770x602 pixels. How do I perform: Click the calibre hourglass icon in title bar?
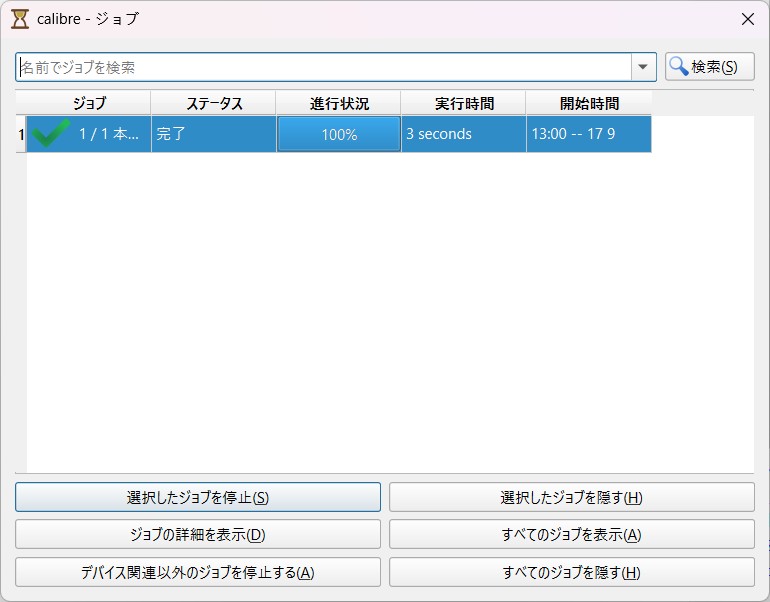pos(20,18)
